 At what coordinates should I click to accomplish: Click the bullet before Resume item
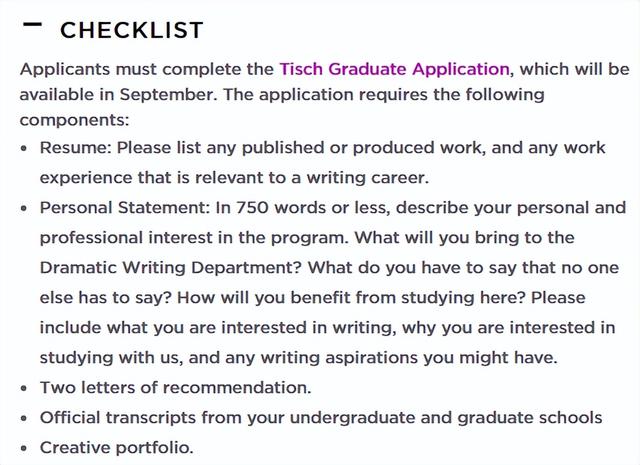[24, 148]
